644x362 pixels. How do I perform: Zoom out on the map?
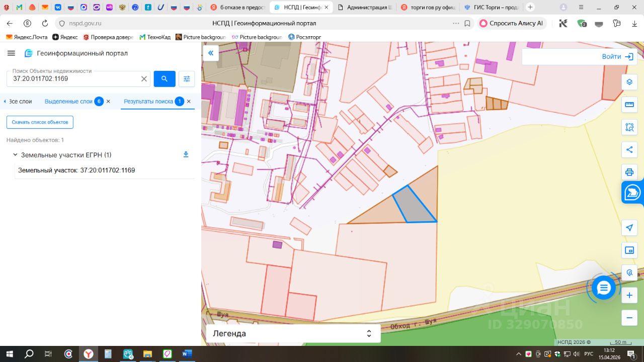tap(629, 317)
